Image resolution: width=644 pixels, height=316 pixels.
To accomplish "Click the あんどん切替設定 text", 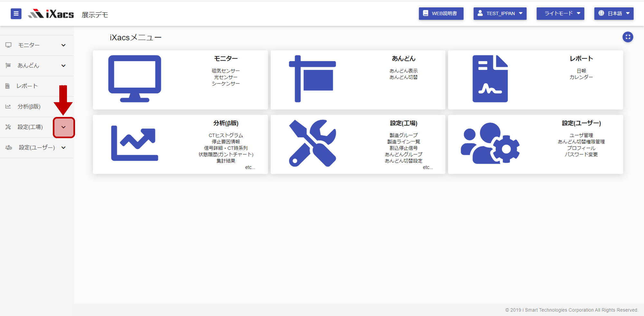I will pyautogui.click(x=403, y=161).
